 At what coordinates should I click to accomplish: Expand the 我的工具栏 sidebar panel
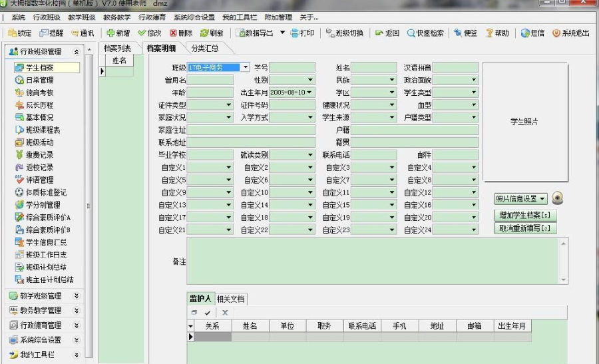(77, 355)
